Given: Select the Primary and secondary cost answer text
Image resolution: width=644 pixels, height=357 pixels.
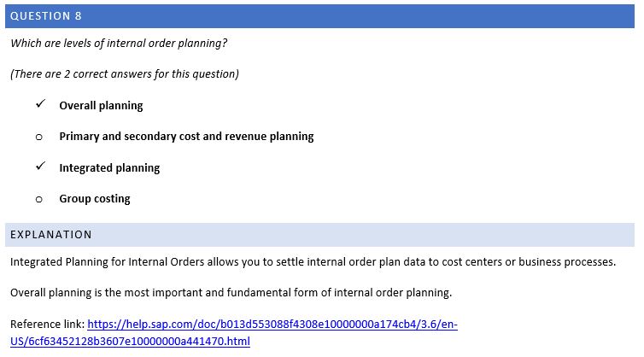Looking at the screenshot, I should pos(186,137).
